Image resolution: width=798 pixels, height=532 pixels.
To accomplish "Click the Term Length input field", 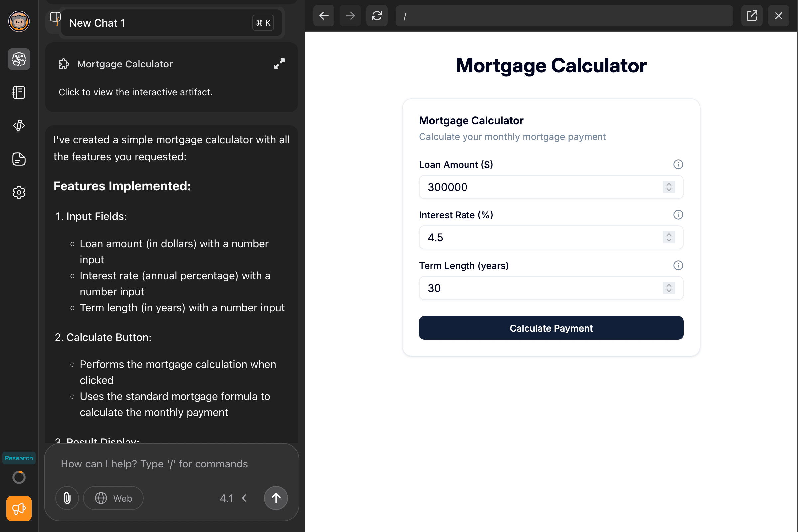I will (551, 288).
